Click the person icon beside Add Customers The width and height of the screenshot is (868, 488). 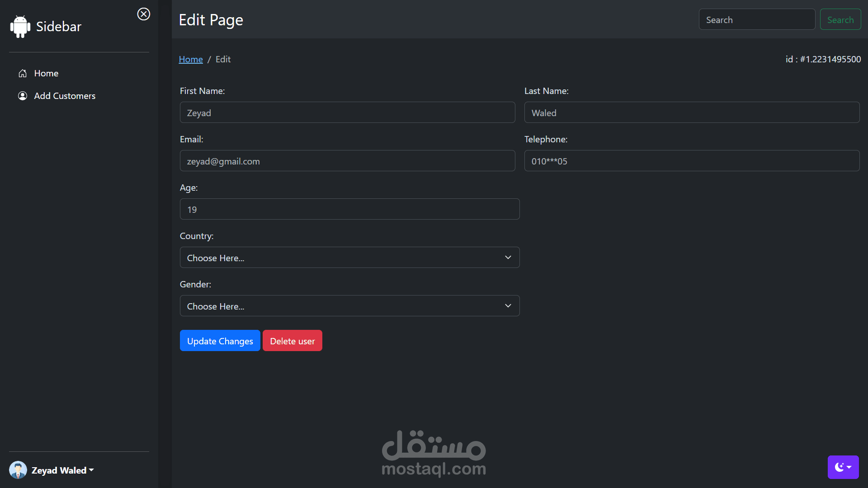click(23, 96)
